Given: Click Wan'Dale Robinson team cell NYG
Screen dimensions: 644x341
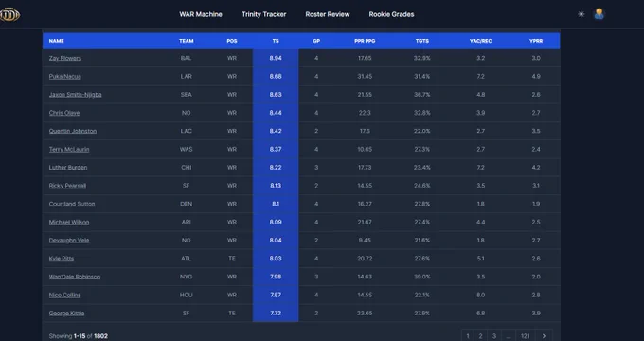Looking at the screenshot, I should pos(186,277).
